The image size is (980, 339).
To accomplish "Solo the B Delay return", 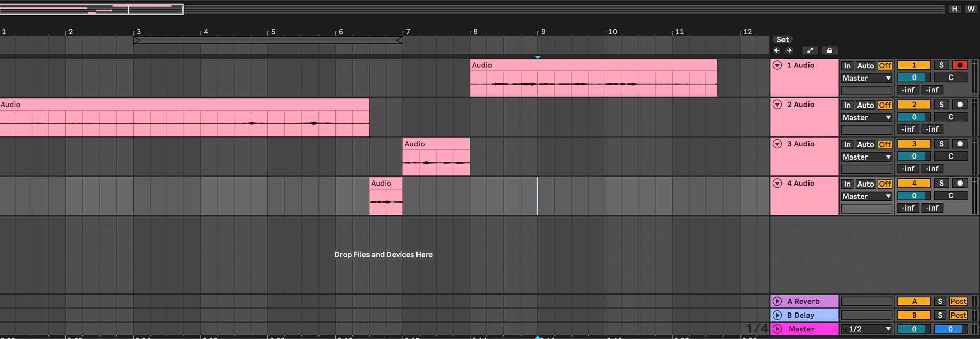I will (940, 315).
